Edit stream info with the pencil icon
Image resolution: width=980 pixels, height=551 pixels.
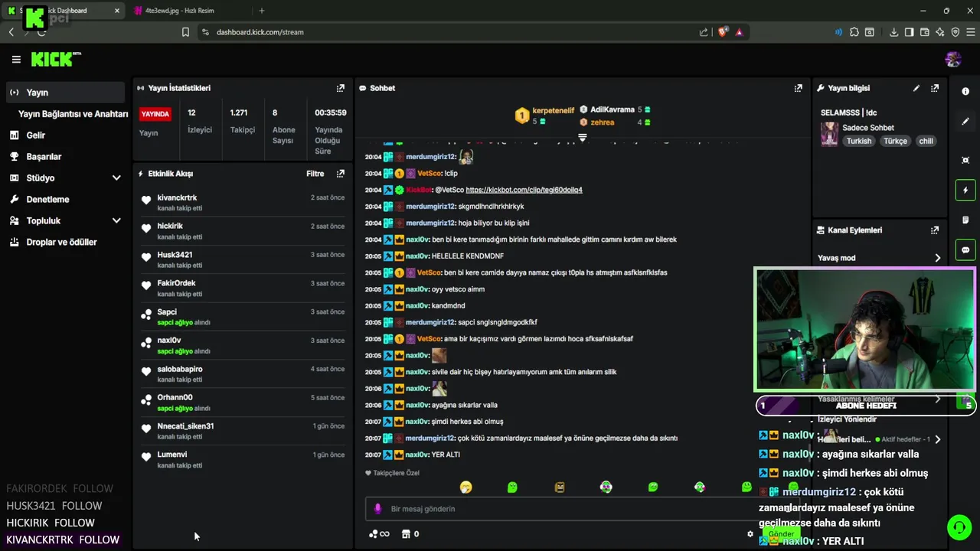tap(916, 88)
